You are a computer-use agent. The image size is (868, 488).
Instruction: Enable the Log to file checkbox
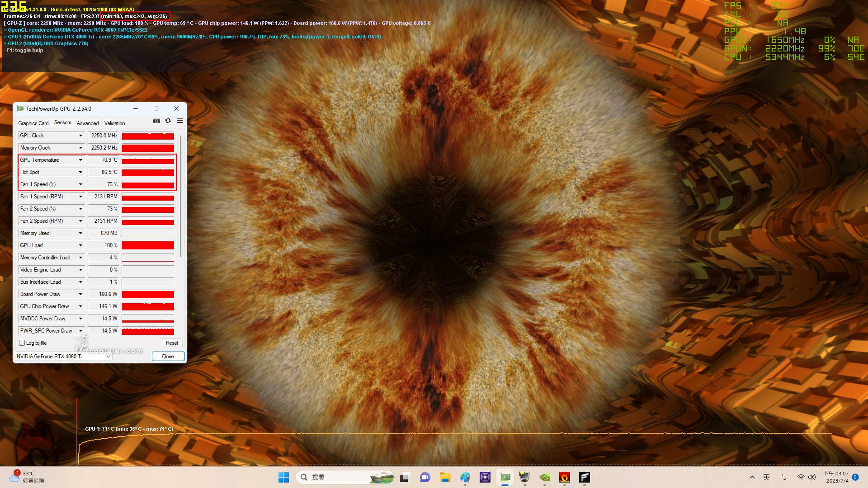pos(22,343)
